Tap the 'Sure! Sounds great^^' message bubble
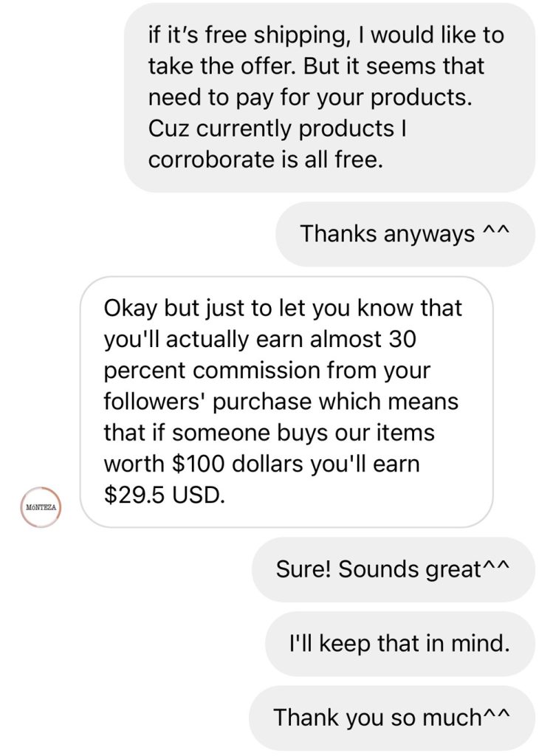The height and width of the screenshot is (756, 553). [393, 569]
